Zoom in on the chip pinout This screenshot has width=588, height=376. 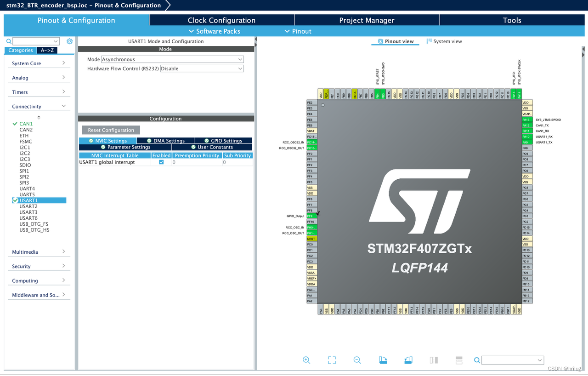(306, 360)
